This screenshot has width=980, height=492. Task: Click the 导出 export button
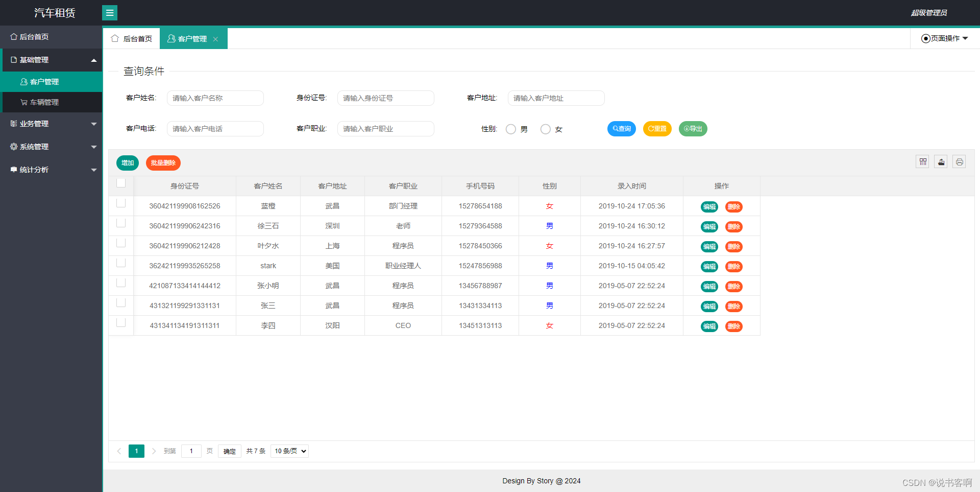coord(693,129)
